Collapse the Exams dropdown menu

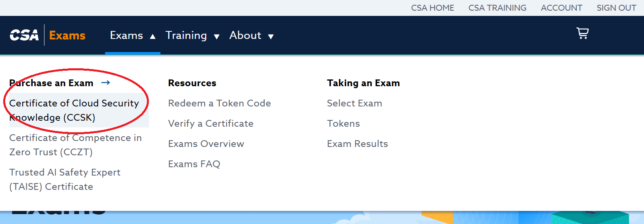[133, 36]
